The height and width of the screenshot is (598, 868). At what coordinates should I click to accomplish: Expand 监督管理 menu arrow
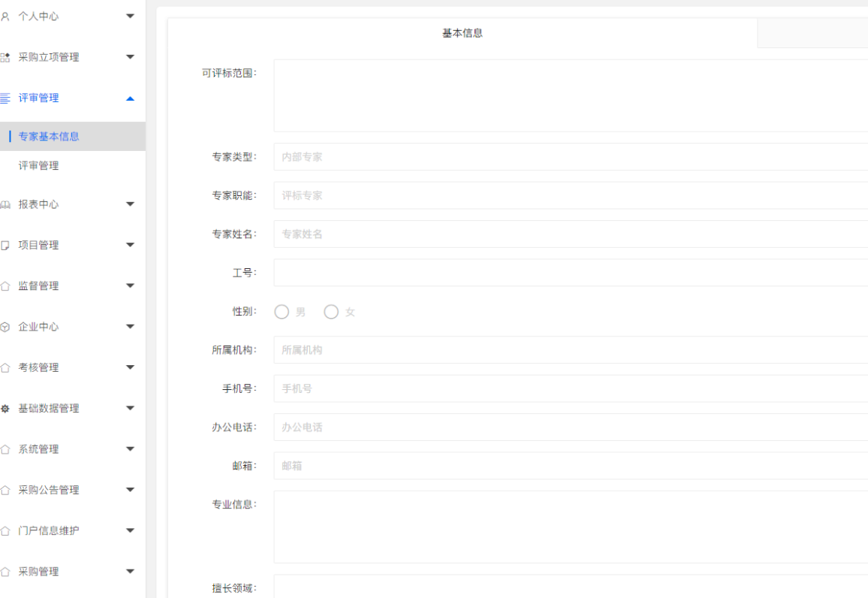[x=130, y=285]
